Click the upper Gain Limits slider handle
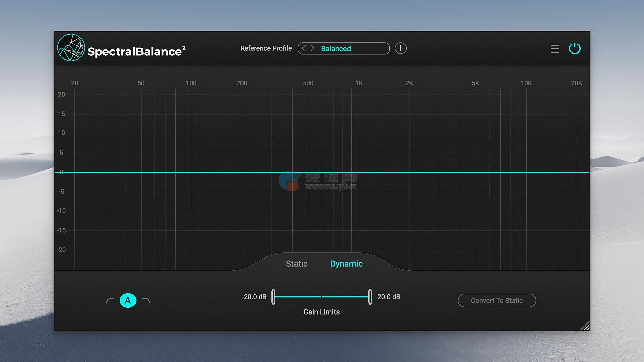Image resolution: width=644 pixels, height=362 pixels. point(370,297)
